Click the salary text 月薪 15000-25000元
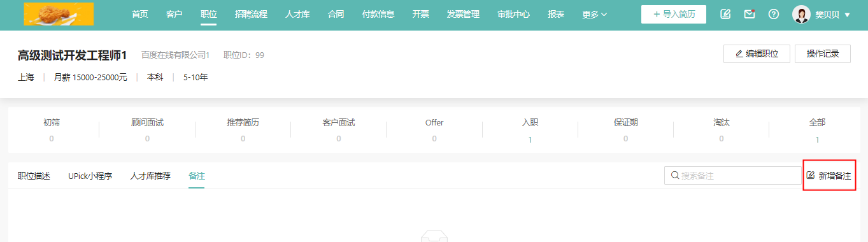The height and width of the screenshot is (242, 868). coord(90,78)
